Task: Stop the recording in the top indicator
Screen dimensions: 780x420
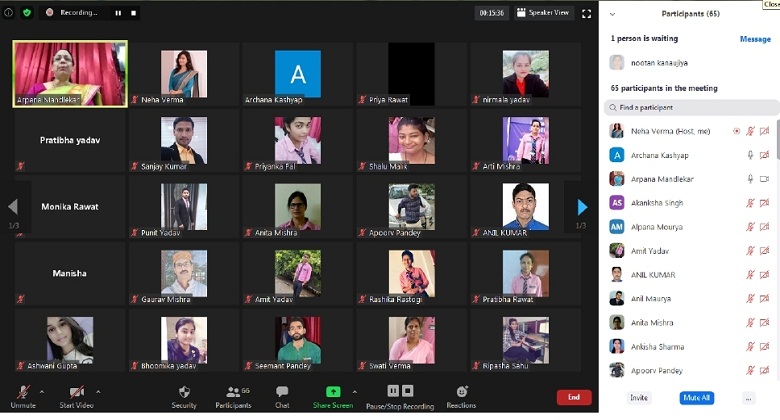Action: point(134,13)
